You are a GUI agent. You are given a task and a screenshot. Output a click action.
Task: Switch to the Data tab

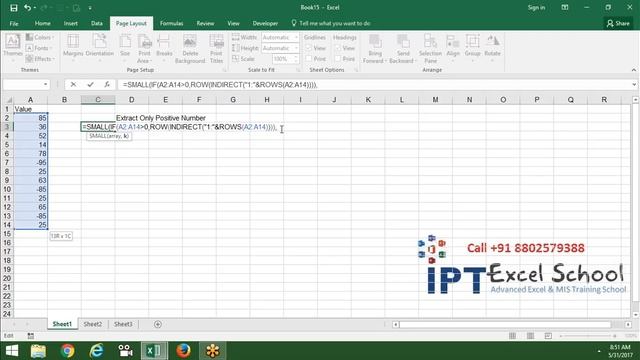(97, 24)
